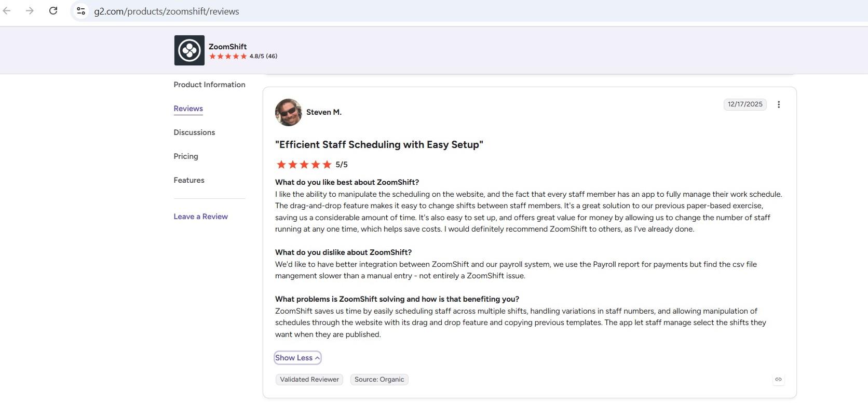
Task: Select the Reviews sidebar item
Action: click(188, 109)
